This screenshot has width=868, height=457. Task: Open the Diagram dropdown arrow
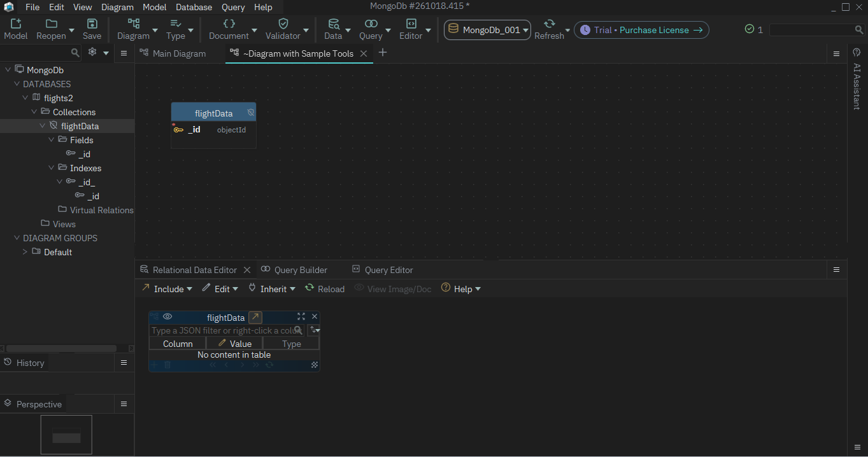155,30
